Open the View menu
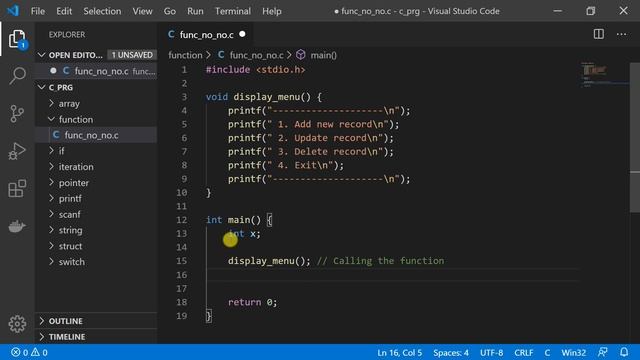This screenshot has width=640, height=360. pos(142,11)
